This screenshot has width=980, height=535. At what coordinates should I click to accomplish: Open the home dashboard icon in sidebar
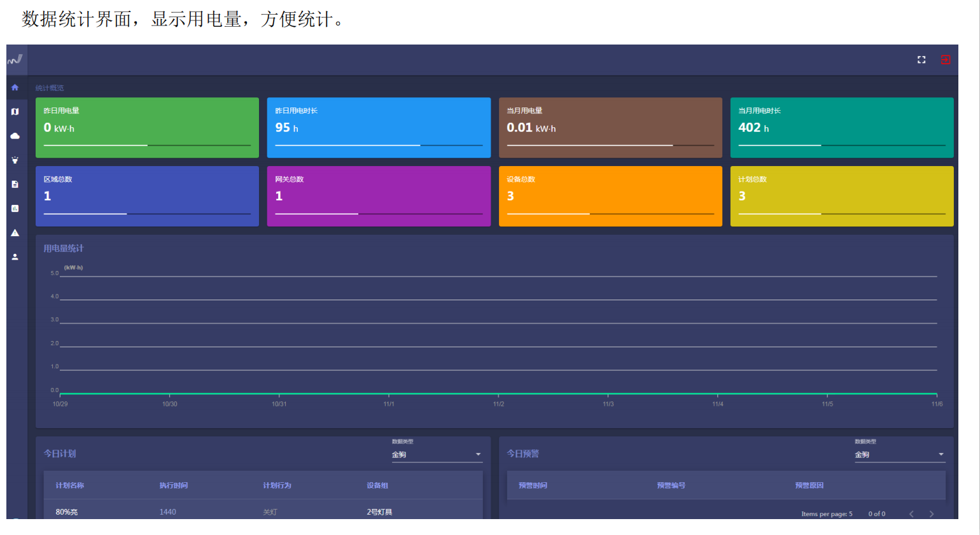click(x=15, y=88)
